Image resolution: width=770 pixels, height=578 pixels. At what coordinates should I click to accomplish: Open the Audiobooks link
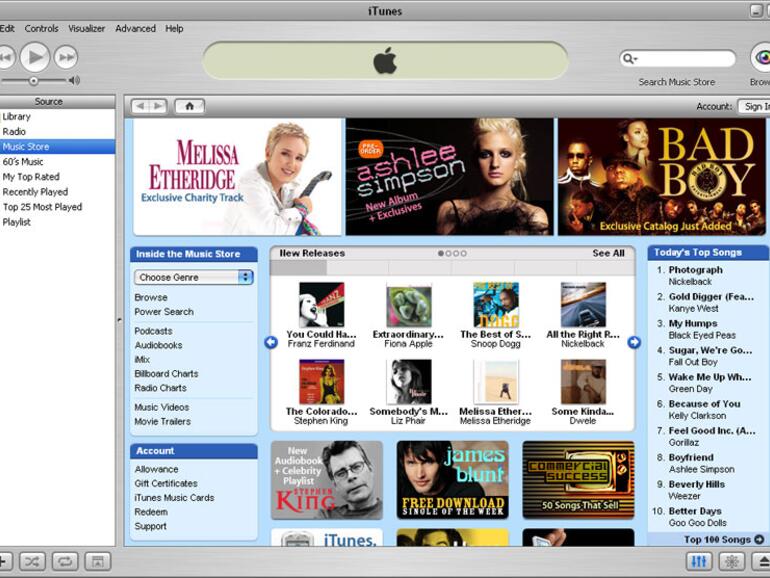[x=158, y=345]
